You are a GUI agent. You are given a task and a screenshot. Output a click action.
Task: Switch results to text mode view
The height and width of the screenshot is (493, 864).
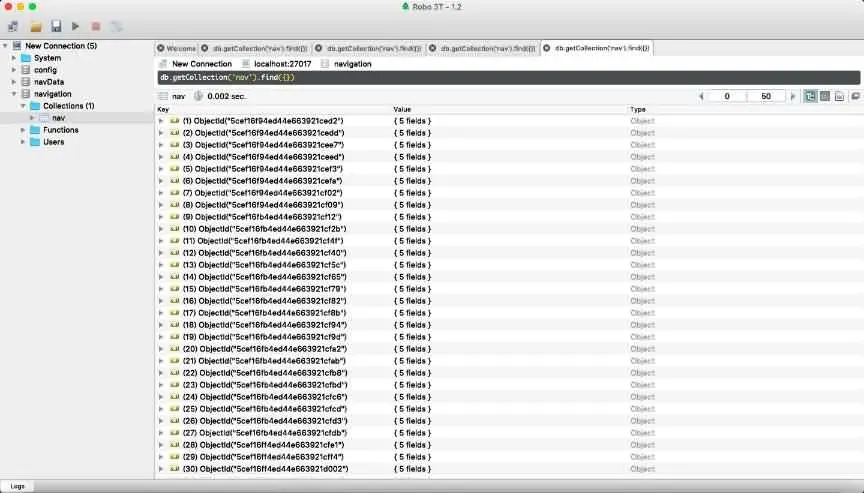pyautogui.click(x=839, y=96)
